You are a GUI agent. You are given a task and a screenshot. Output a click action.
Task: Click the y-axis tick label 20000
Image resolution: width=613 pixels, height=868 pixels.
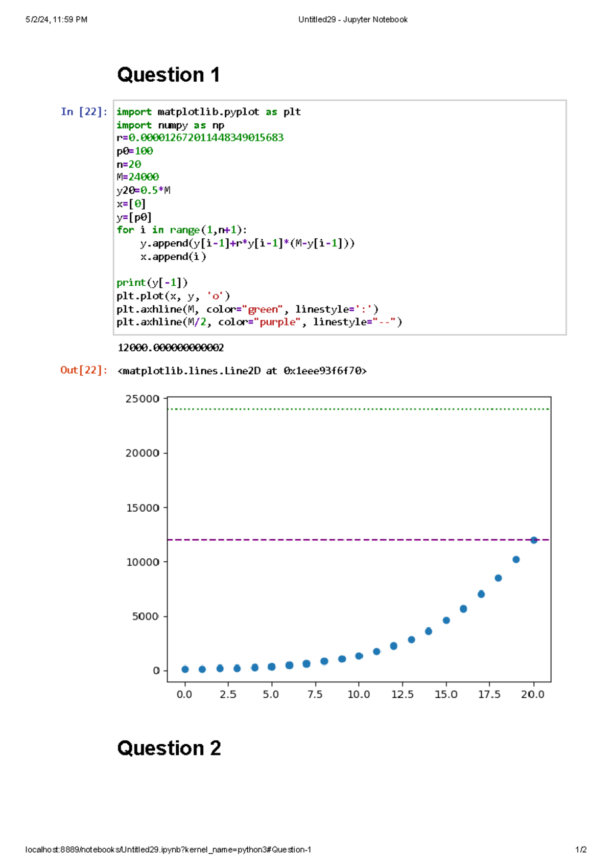pyautogui.click(x=143, y=453)
